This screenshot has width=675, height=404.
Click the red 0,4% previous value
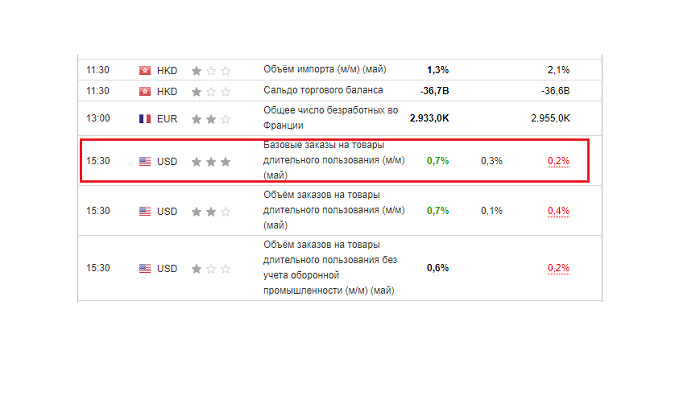pos(558,211)
